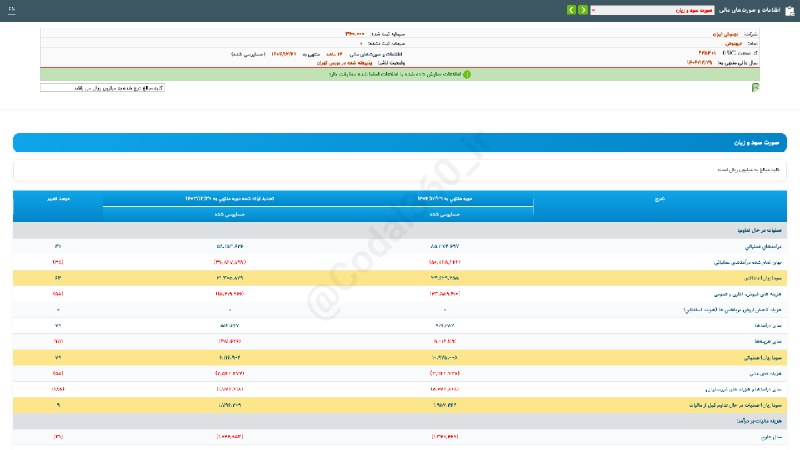Select the 'سود (زیان) عملیاتی' highlighted row

[x=400, y=358]
